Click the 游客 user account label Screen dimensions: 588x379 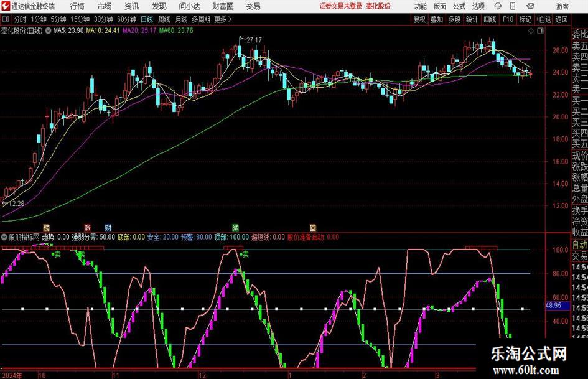[562, 6]
